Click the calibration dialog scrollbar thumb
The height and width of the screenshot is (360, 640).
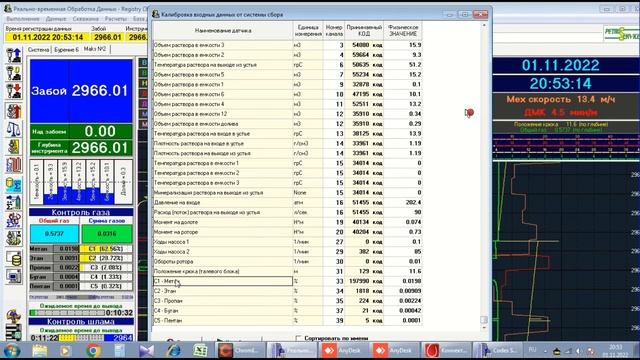click(x=484, y=319)
